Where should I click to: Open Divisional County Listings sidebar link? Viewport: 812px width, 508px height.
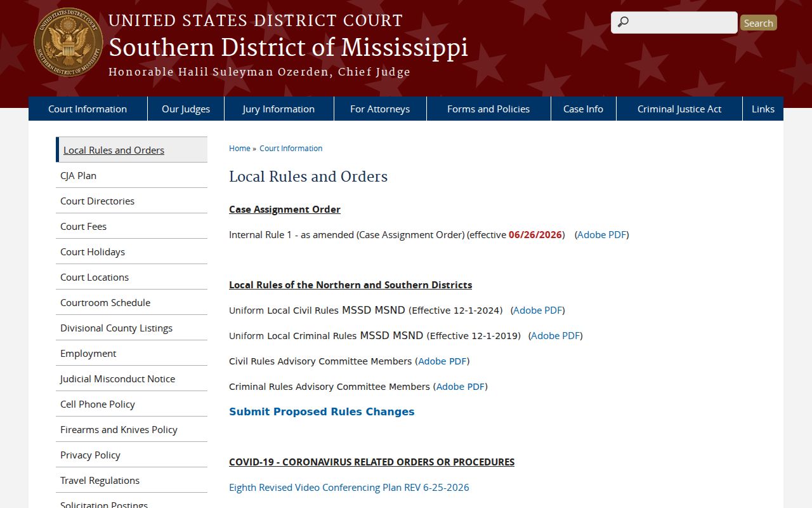point(131,328)
